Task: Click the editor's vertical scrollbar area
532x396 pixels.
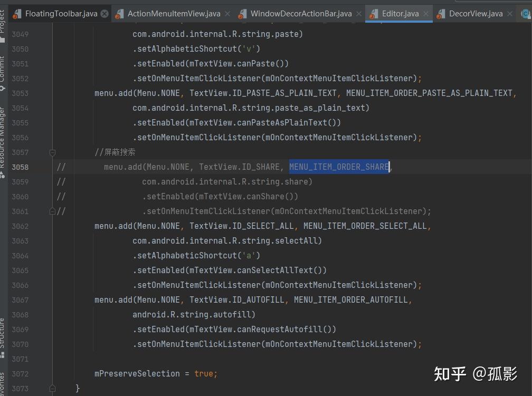Action: click(529, 211)
